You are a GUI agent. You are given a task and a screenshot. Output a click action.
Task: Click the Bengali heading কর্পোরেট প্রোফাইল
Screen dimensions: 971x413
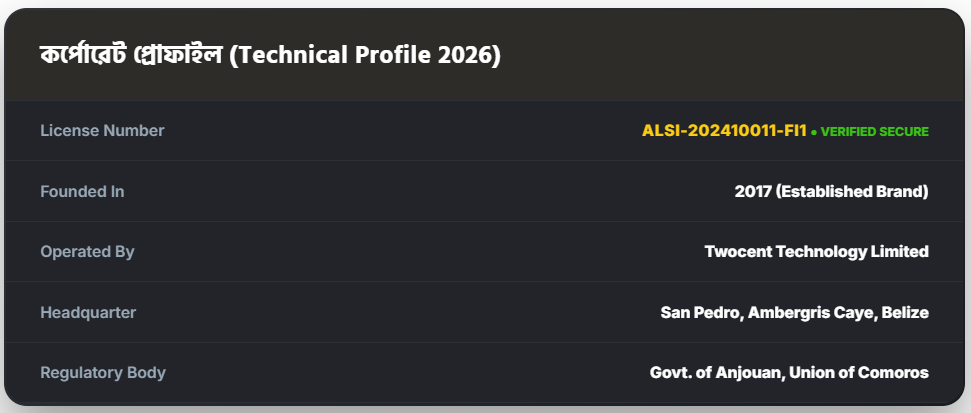point(131,55)
